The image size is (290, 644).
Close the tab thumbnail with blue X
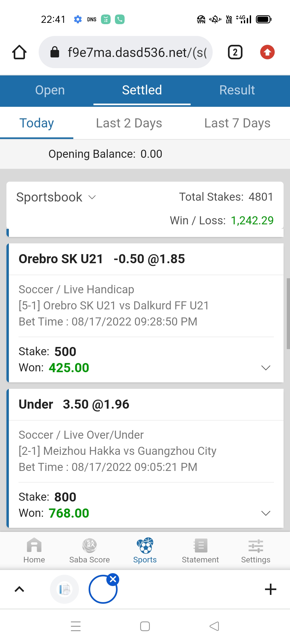point(113,579)
